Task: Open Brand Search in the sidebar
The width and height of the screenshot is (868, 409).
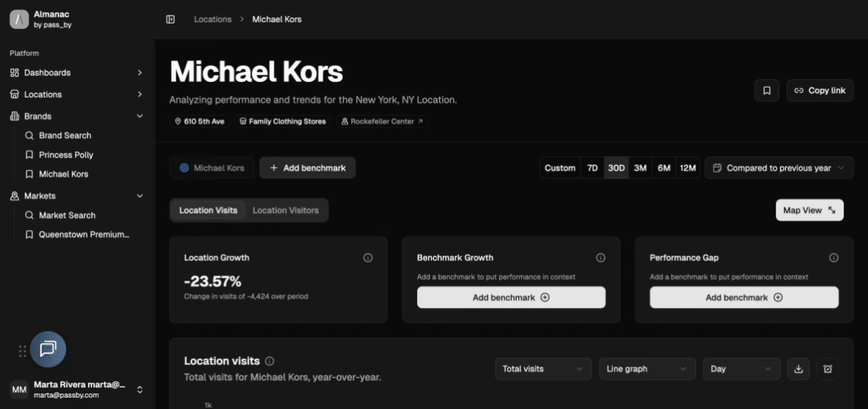Action: (x=64, y=136)
